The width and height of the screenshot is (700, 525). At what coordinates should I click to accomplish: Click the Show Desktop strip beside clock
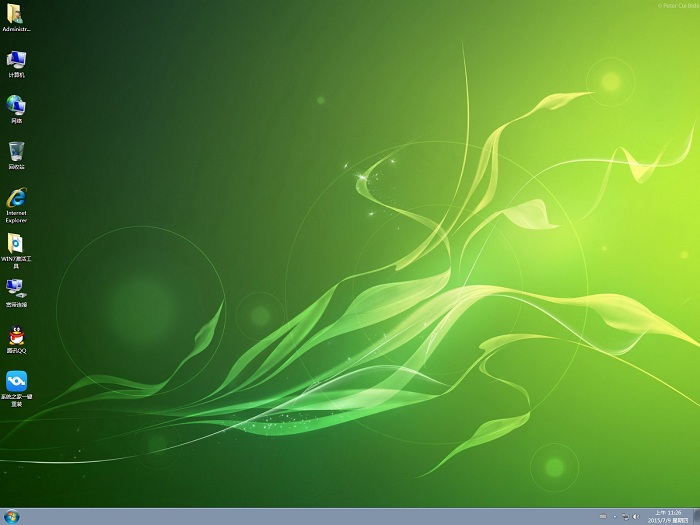[697, 516]
